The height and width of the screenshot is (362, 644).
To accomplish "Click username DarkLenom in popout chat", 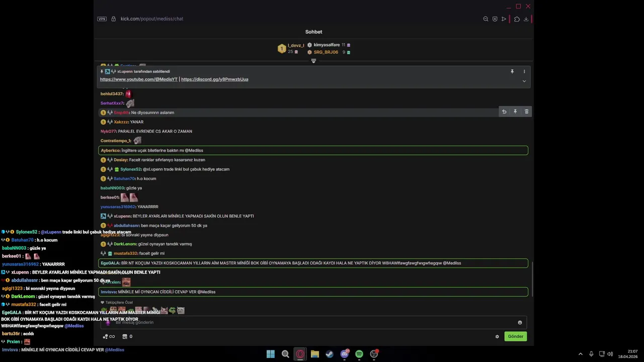I will [x=125, y=244].
